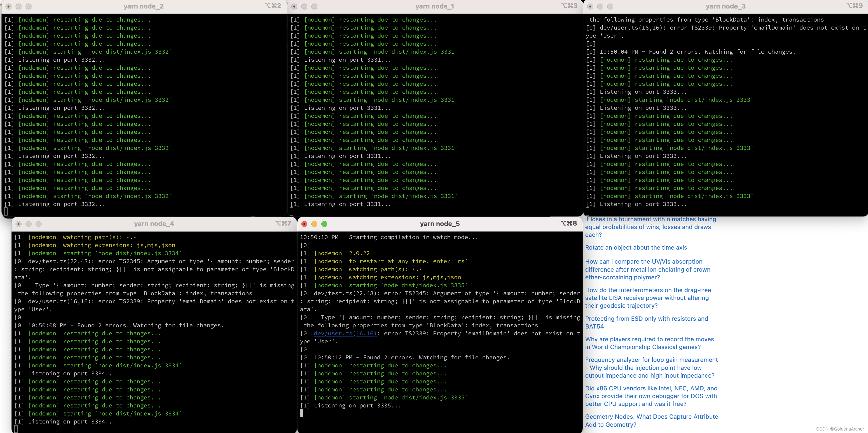Click the red close button of yarn node_5
The image size is (868, 433).
click(x=304, y=224)
